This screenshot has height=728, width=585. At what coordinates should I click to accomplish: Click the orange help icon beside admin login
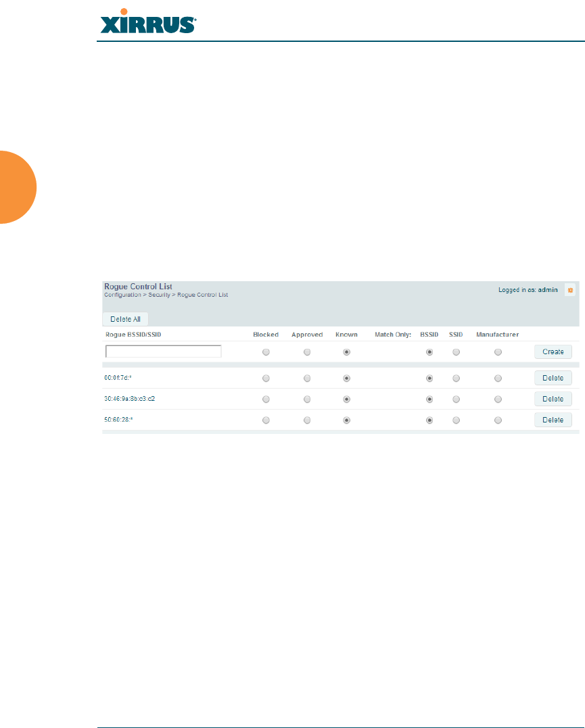point(570,290)
